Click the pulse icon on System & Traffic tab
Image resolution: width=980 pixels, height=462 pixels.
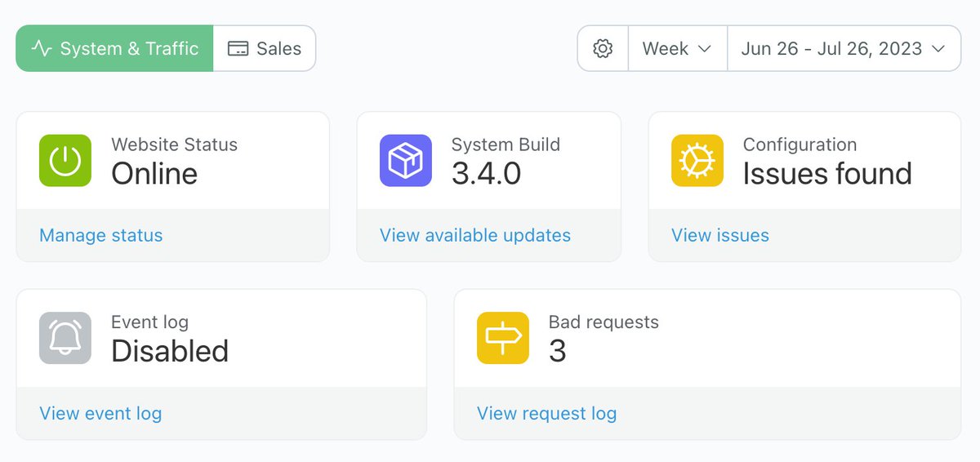tap(42, 48)
